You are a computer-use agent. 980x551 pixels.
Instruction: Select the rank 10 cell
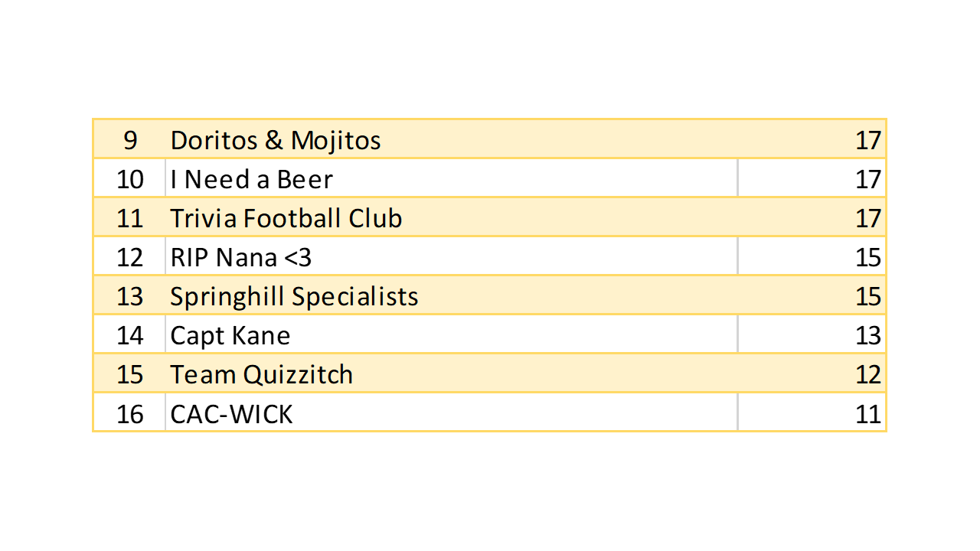[129, 179]
